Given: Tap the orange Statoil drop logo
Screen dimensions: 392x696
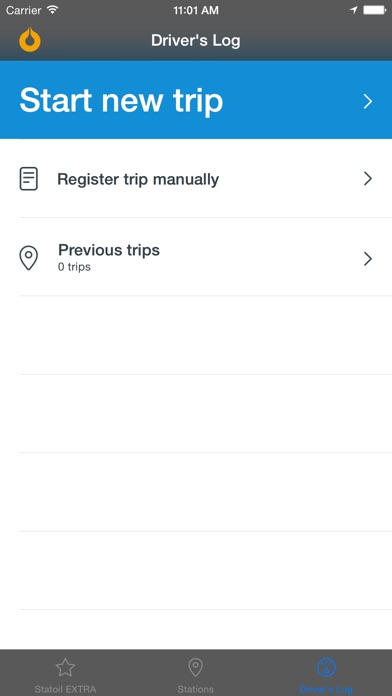Looking at the screenshot, I should point(30,40).
